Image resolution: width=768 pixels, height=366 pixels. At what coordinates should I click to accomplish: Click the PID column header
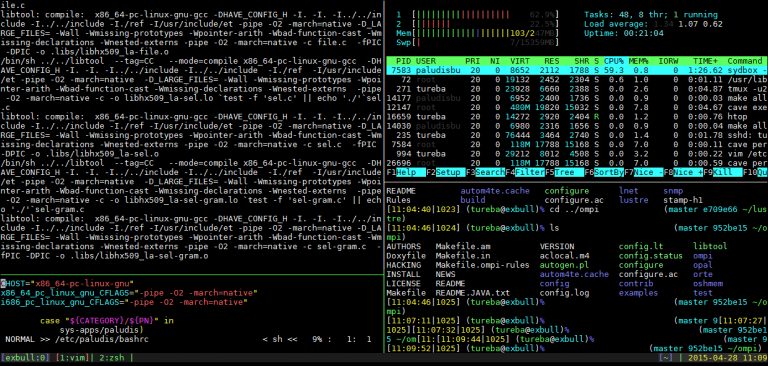coord(404,61)
